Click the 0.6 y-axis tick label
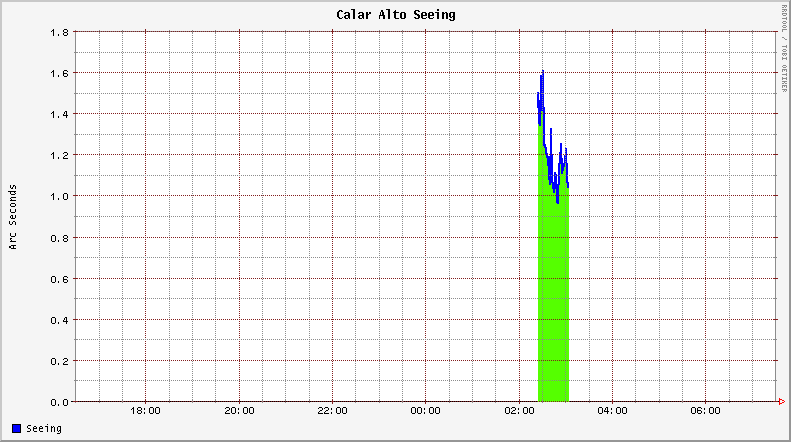Screen dimensions: 791x442 (59, 279)
